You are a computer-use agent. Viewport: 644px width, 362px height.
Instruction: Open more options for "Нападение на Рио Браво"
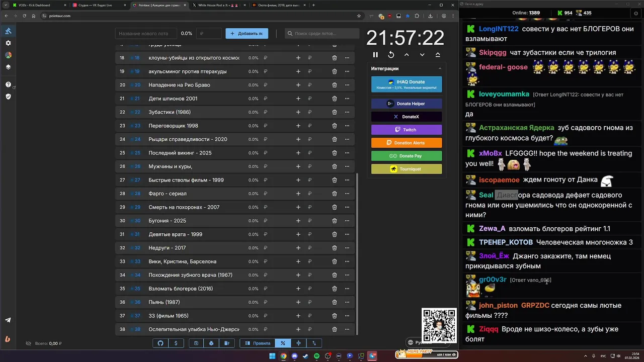tap(347, 85)
